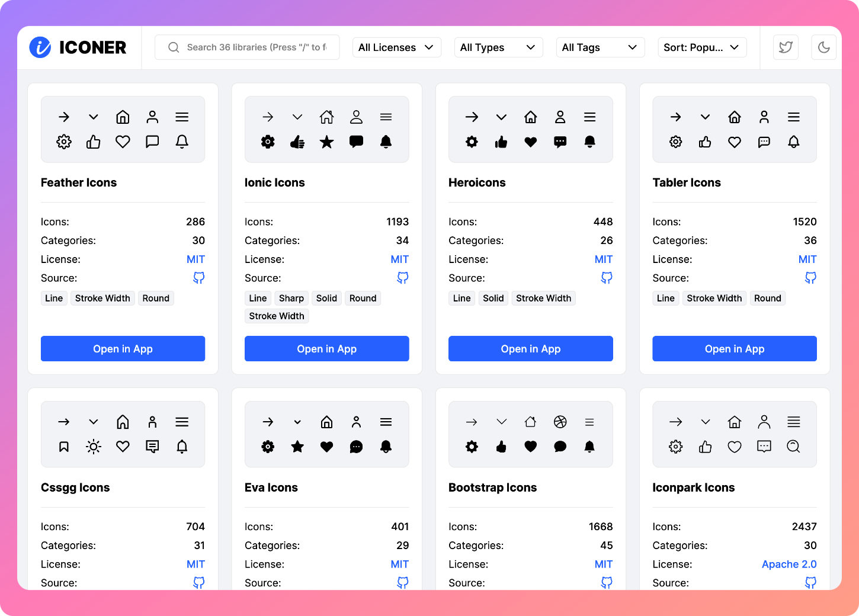
Task: Click the Bootstrap Icons dribbble ball preview icon
Action: pos(560,422)
